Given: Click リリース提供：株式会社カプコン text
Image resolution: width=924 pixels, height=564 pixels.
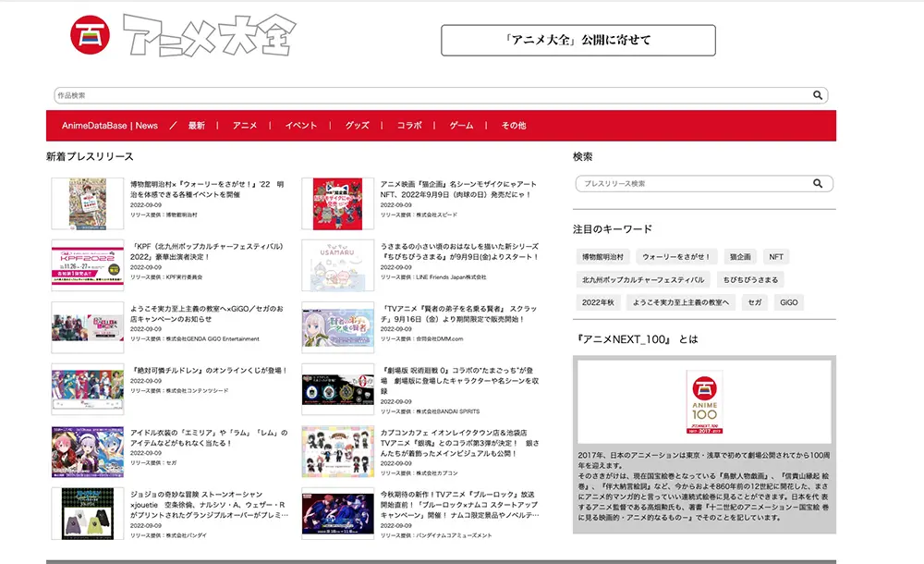Looking at the screenshot, I should click(419, 473).
